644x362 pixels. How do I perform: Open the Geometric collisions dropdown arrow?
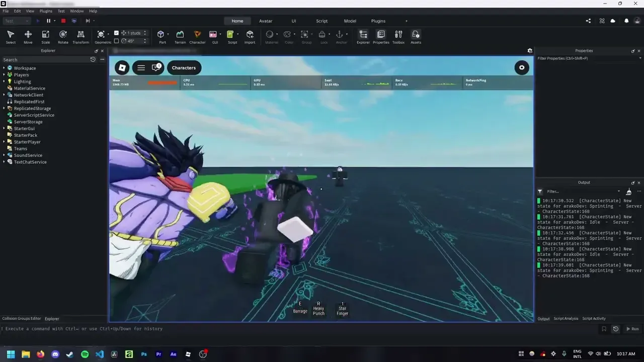click(x=108, y=34)
